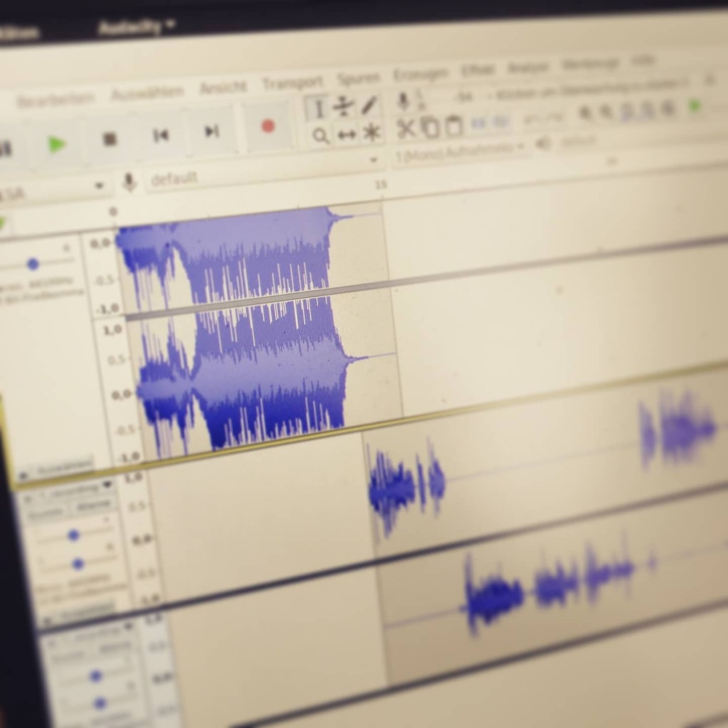Image resolution: width=728 pixels, height=728 pixels.
Task: Close the second track with its X
Action: point(28,498)
